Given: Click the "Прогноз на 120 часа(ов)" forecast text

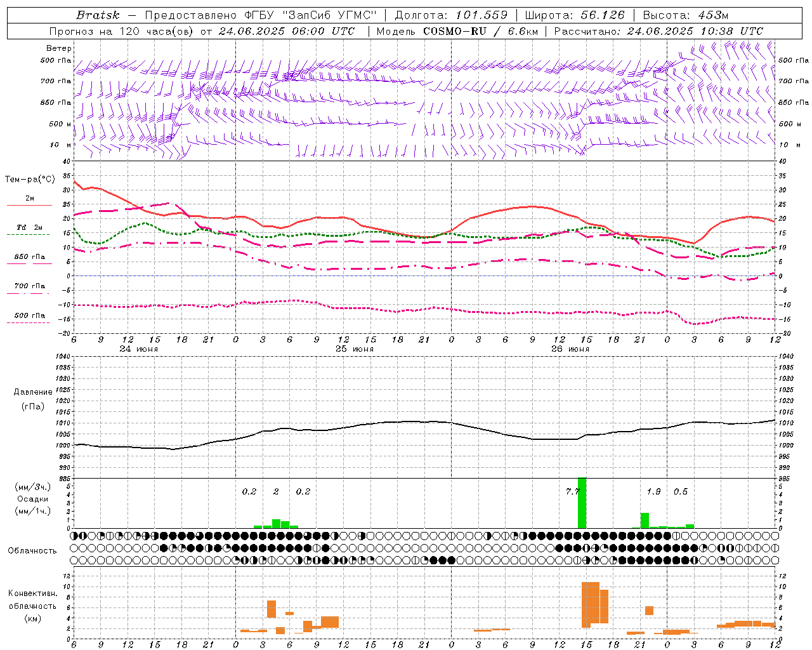Looking at the screenshot, I should point(122,31).
